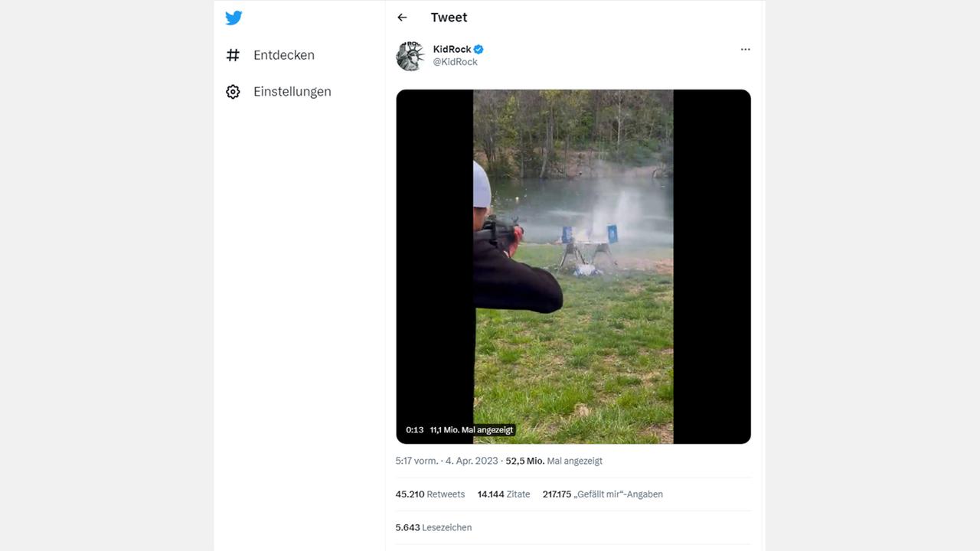Select the Entdecken hashtag icon
The image size is (980, 551).
(x=233, y=54)
